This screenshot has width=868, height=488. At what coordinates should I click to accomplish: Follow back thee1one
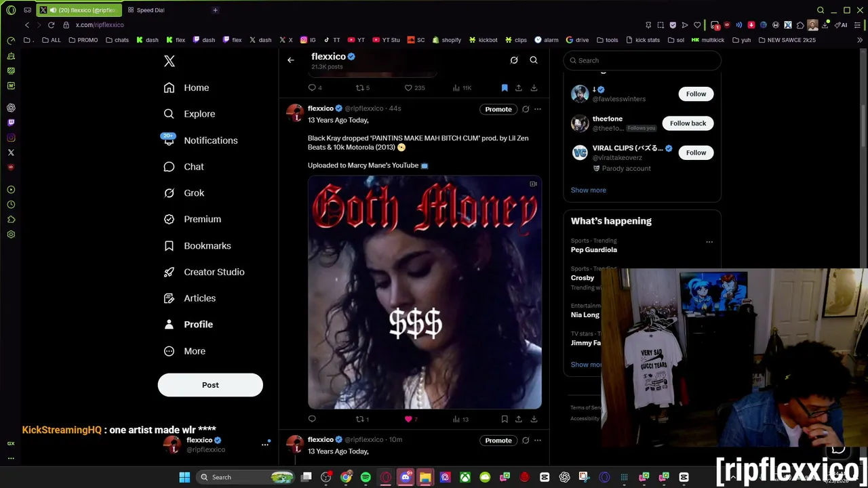coord(688,123)
